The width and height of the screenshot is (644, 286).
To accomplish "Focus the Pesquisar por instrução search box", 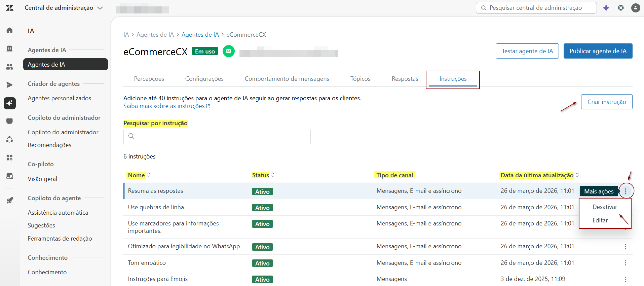I will [217, 137].
